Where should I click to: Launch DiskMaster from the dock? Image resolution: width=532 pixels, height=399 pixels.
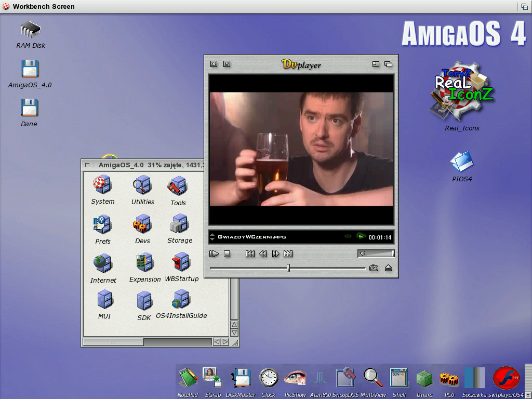[x=241, y=378]
